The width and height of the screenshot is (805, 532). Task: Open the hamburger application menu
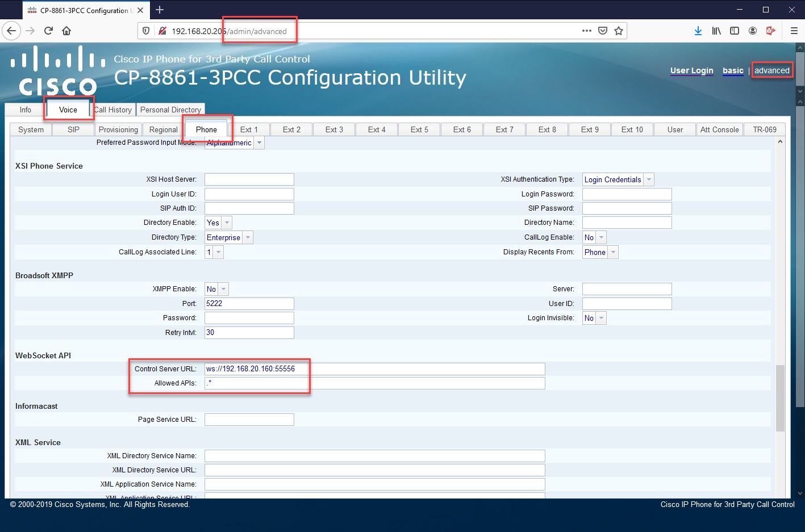pos(794,31)
